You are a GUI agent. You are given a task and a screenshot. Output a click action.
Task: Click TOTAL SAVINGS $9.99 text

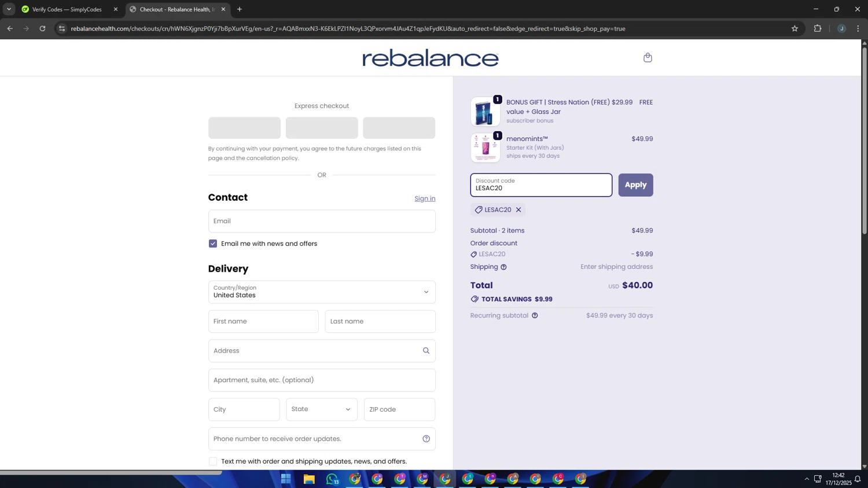point(517,300)
